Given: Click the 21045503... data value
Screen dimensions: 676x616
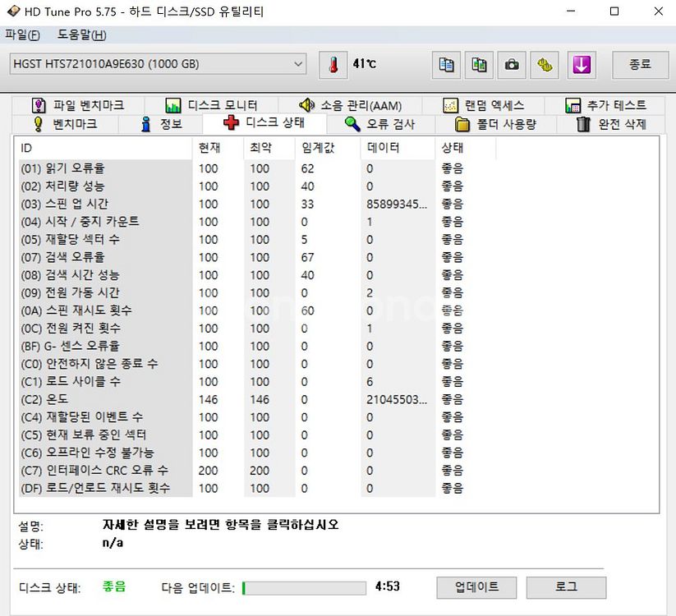Looking at the screenshot, I should click(397, 400).
